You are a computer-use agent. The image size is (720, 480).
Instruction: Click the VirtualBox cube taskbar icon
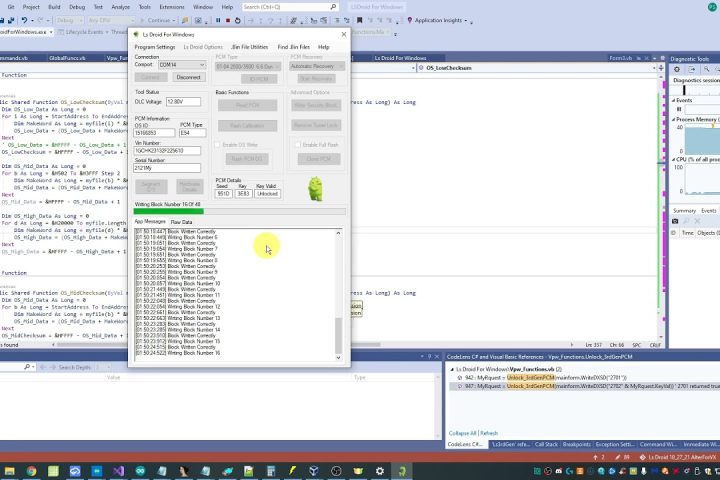pyautogui.click(x=314, y=471)
